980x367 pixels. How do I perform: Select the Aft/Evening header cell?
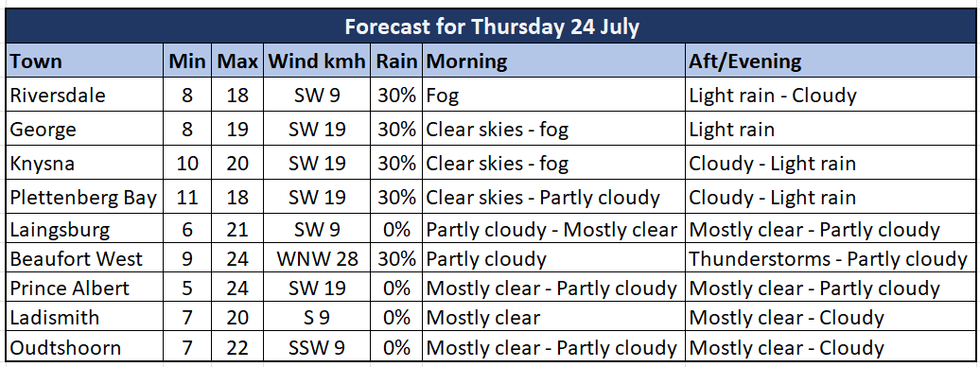point(831,61)
